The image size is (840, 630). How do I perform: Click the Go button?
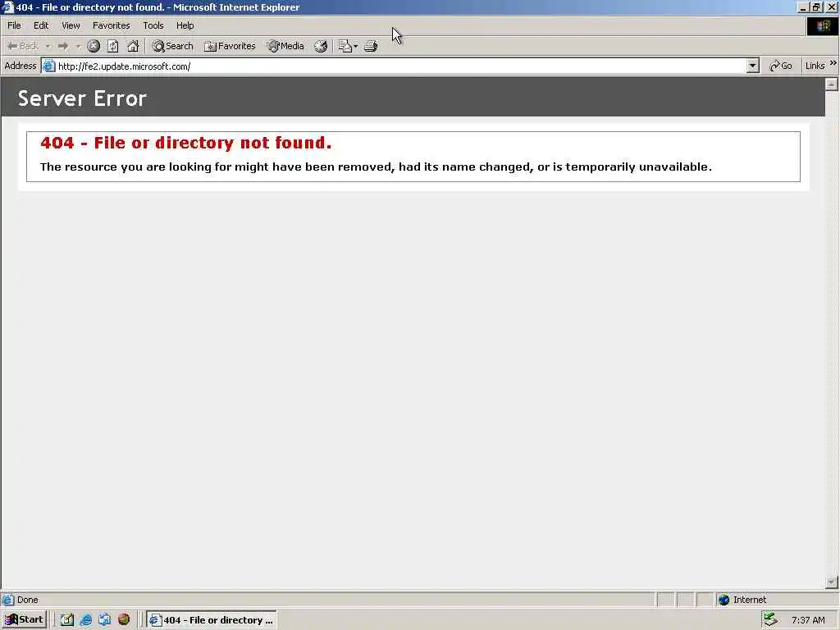click(781, 66)
